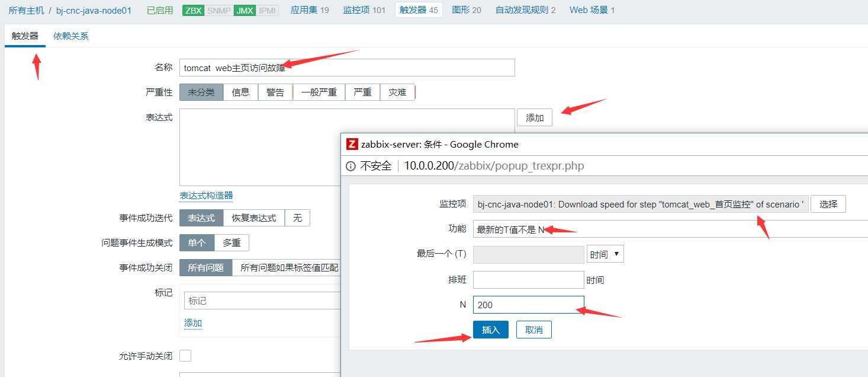Open Web 场景 1 in the host navigation
Screen dimensions: 868x377
pos(592,10)
